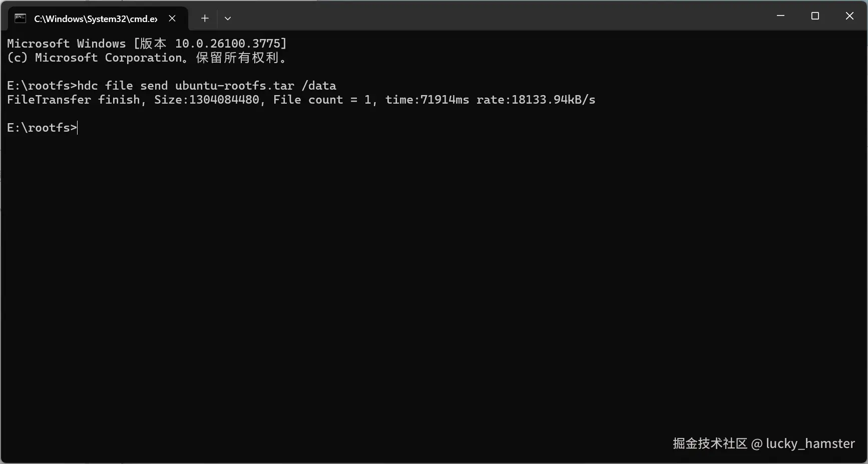Close the terminal window
868x464 pixels.
(849, 16)
